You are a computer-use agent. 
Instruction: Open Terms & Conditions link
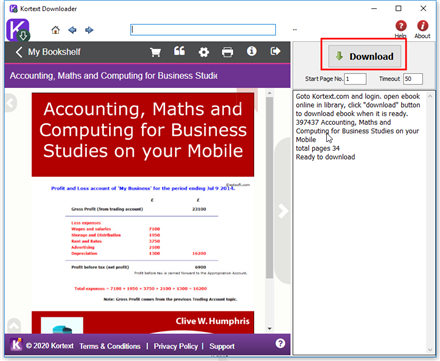[x=110, y=346]
